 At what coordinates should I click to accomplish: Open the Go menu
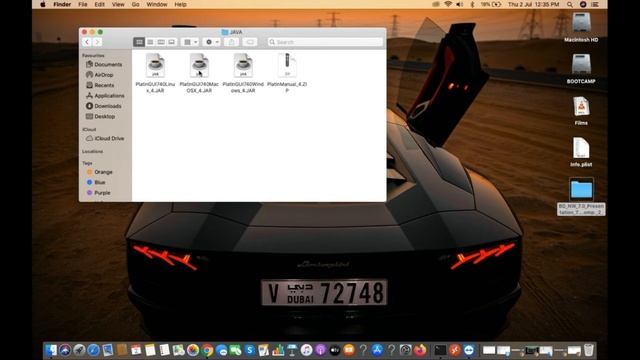(136, 4)
